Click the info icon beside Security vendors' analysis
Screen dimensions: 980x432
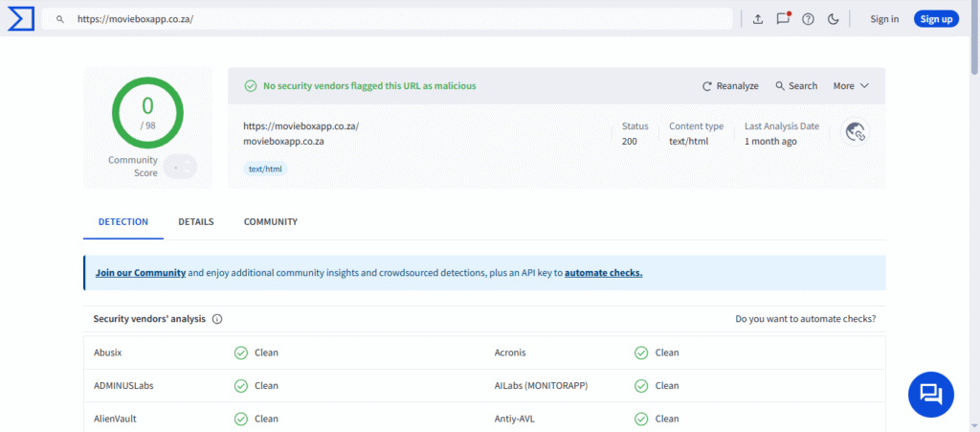pos(217,319)
